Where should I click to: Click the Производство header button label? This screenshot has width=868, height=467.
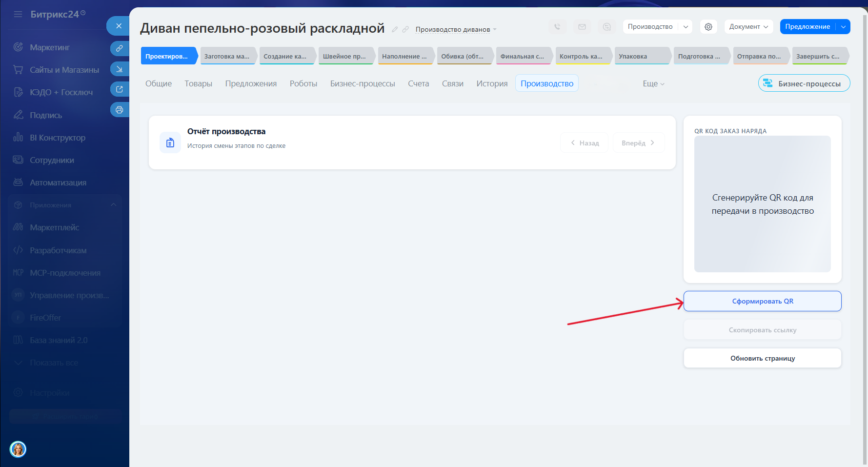point(650,27)
